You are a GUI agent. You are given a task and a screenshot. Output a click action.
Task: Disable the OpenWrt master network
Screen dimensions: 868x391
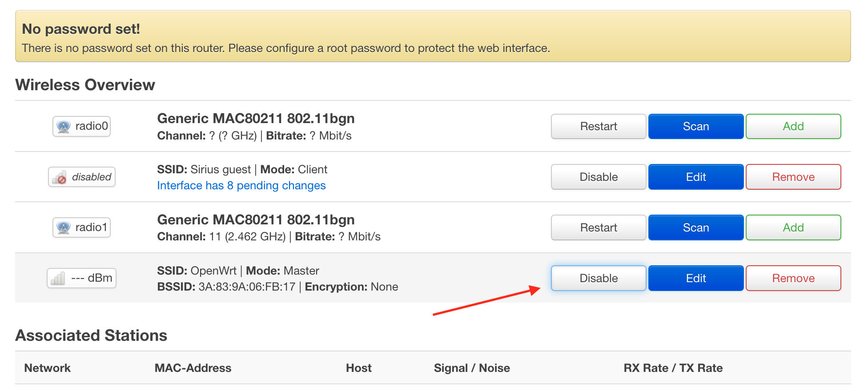click(599, 279)
